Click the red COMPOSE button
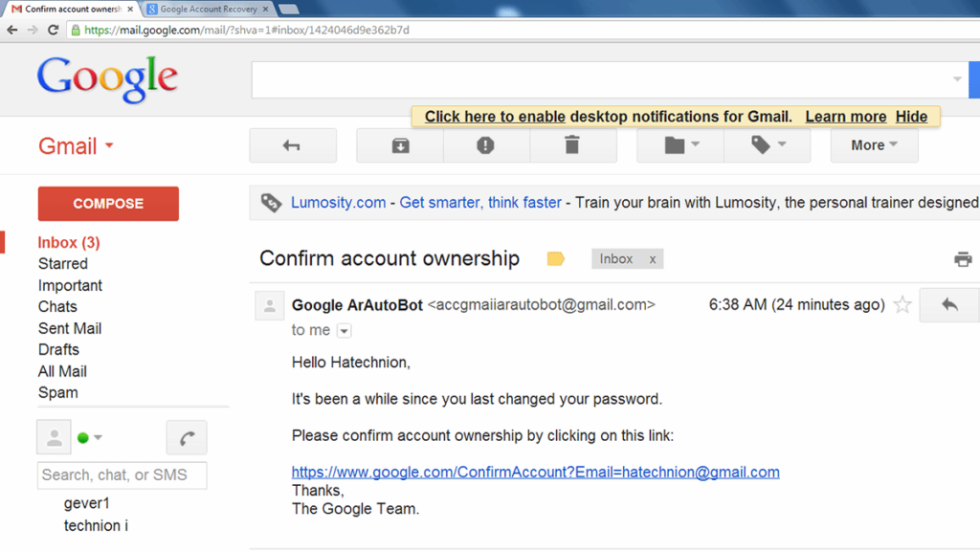Image resolution: width=980 pixels, height=552 pixels. [107, 204]
